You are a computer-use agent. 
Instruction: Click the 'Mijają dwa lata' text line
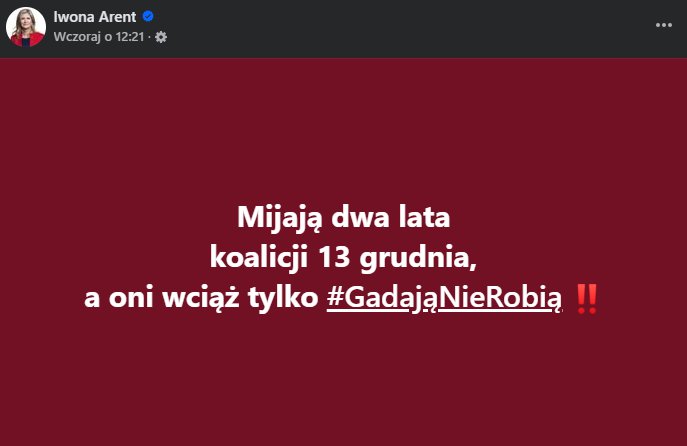click(x=344, y=216)
